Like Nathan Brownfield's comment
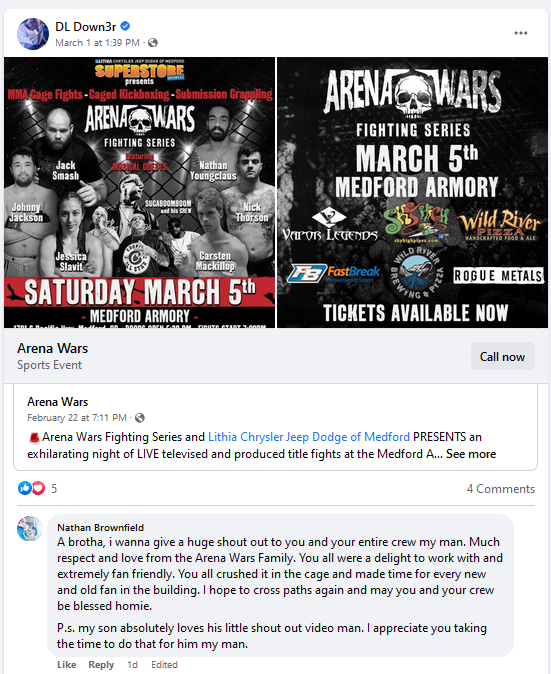551x674 pixels. [67, 665]
